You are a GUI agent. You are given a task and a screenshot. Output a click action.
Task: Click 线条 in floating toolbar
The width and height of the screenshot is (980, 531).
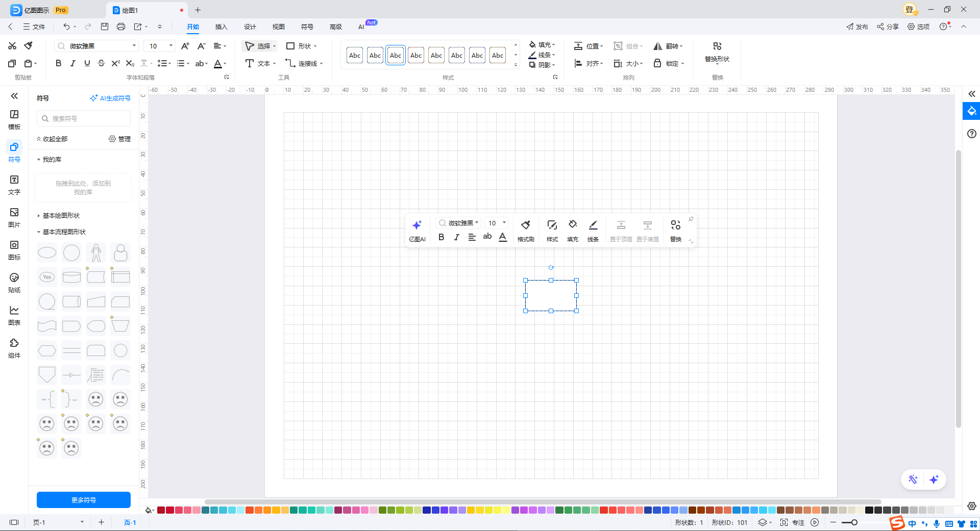(x=593, y=231)
